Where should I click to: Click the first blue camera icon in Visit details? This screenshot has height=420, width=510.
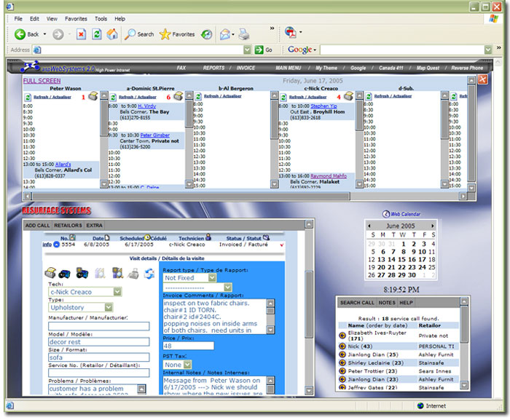[x=64, y=274]
